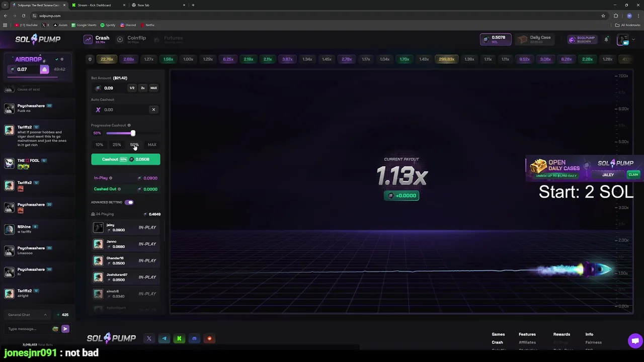Show the In-Play info icon
This screenshot has height=362, width=644.
point(111,178)
